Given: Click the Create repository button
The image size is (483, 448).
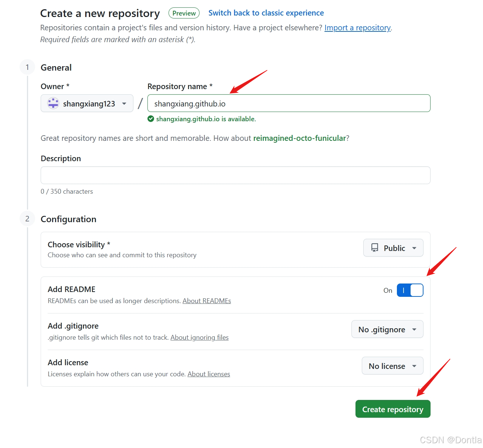Looking at the screenshot, I should coord(392,409).
